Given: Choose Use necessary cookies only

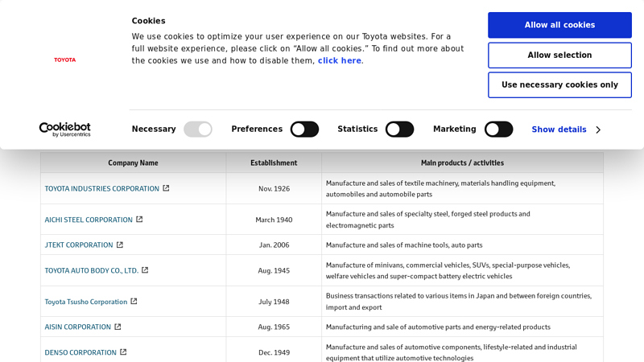Looking at the screenshot, I should [x=559, y=85].
